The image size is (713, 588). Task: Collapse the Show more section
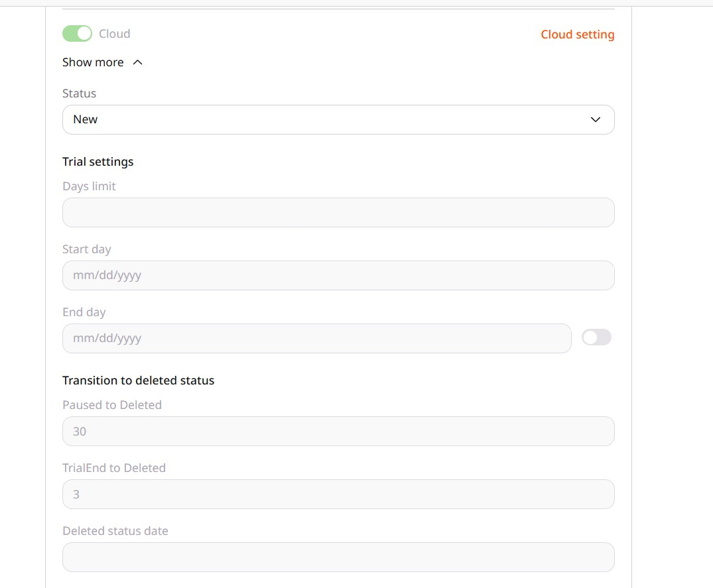pos(102,62)
